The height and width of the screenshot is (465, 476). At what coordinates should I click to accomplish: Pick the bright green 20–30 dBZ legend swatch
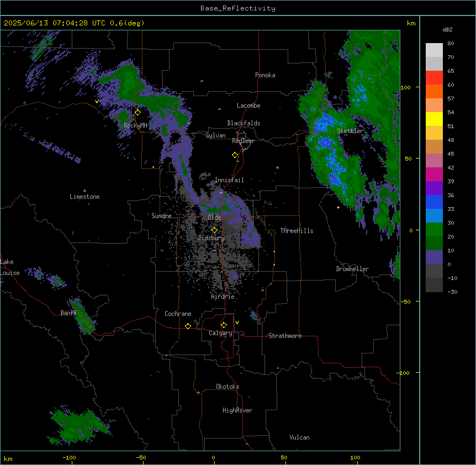tap(434, 230)
